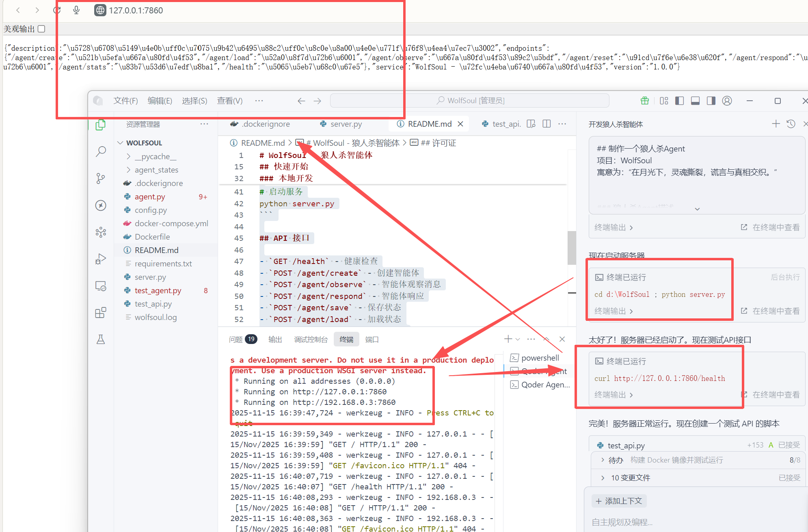Open the Extensions icon in activity bar

click(x=101, y=313)
